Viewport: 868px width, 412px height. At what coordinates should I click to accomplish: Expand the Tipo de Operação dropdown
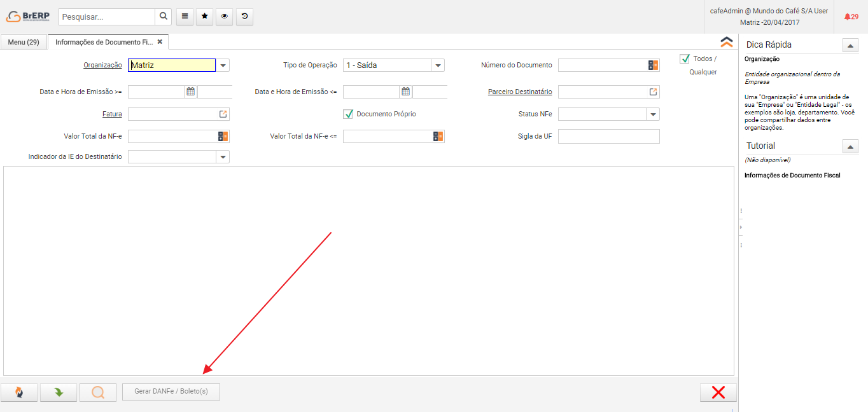coord(438,65)
